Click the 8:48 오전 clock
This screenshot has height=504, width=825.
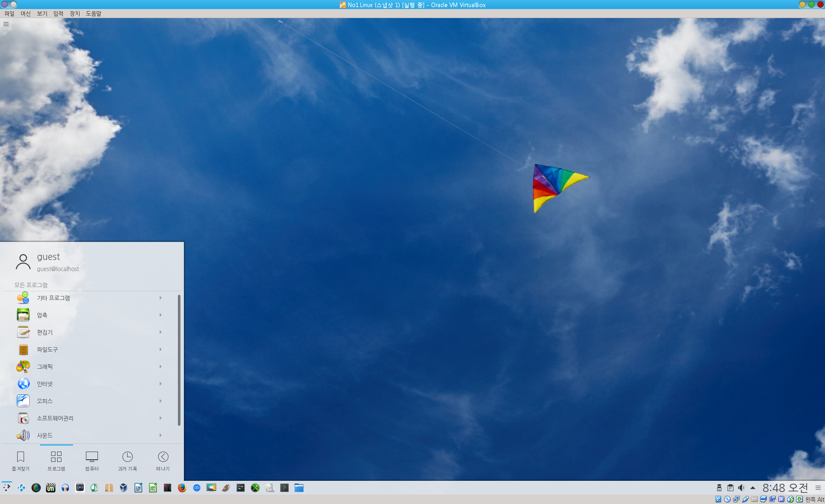785,488
